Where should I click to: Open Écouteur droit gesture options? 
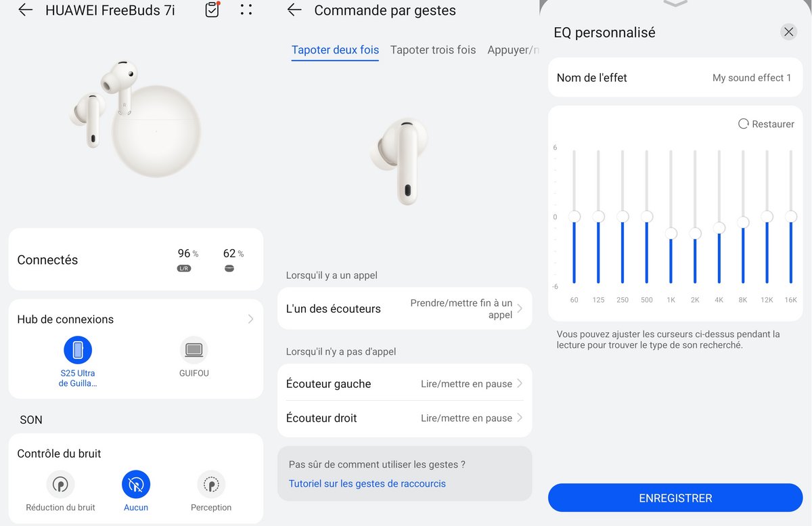tap(405, 418)
